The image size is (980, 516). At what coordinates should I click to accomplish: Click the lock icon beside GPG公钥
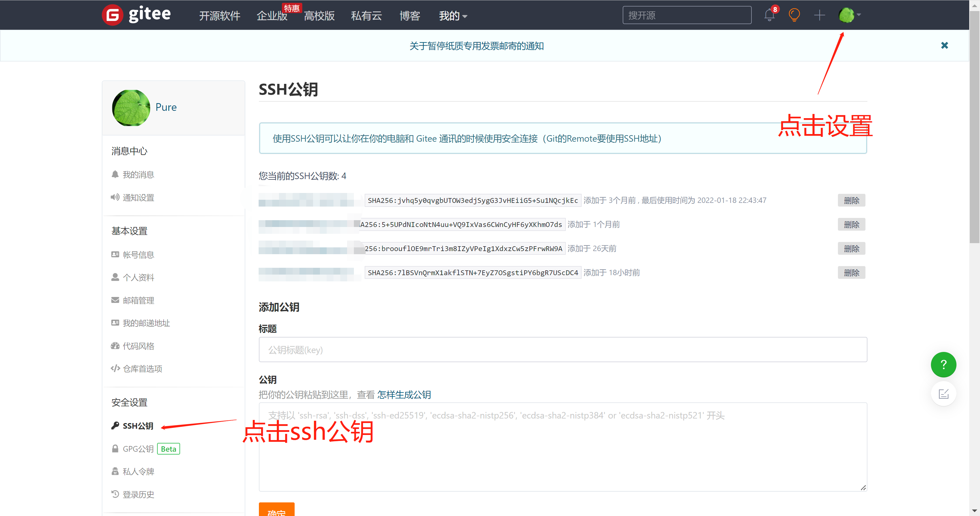coord(115,448)
